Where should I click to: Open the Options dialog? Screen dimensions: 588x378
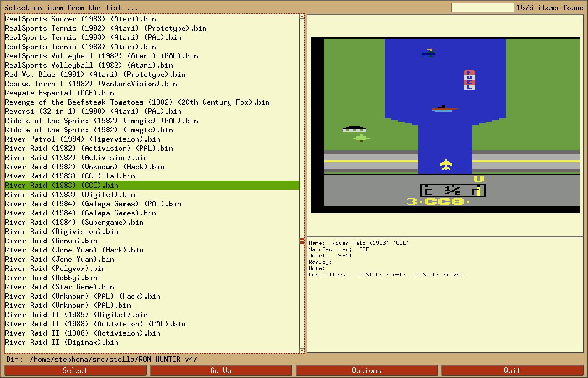click(x=367, y=370)
